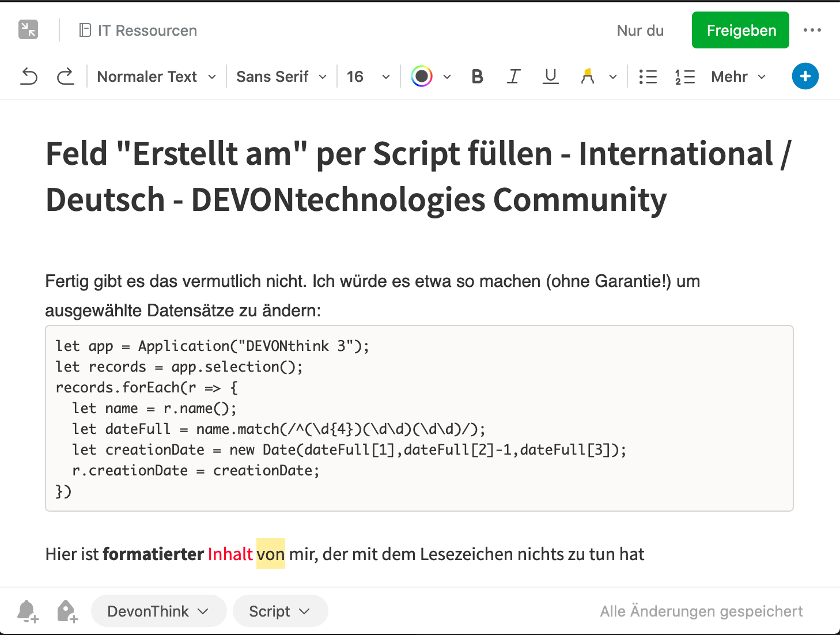The width and height of the screenshot is (840, 635).
Task: Expand the highlight color chevron
Action: tap(613, 77)
